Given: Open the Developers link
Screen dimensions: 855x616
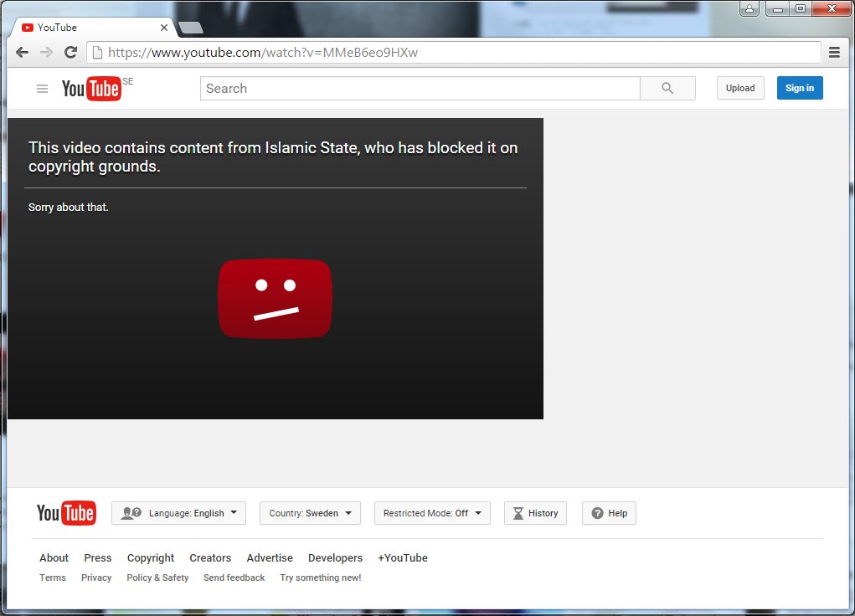Looking at the screenshot, I should point(335,558).
